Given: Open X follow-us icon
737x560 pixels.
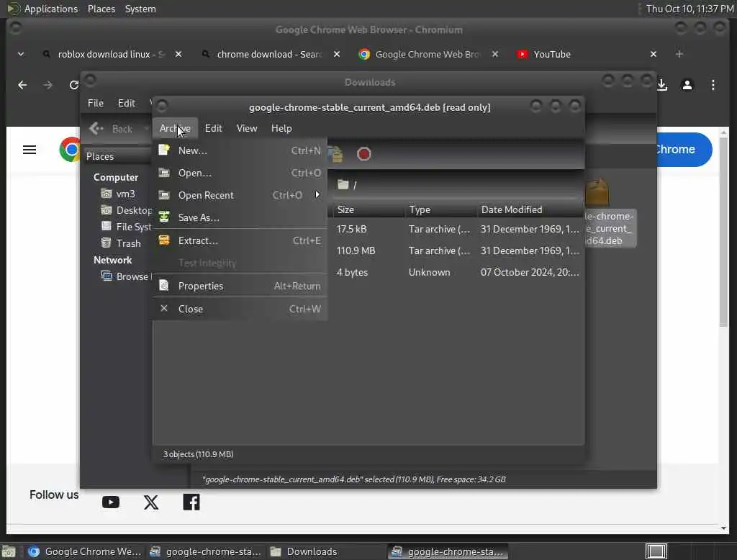Looking at the screenshot, I should tap(151, 502).
